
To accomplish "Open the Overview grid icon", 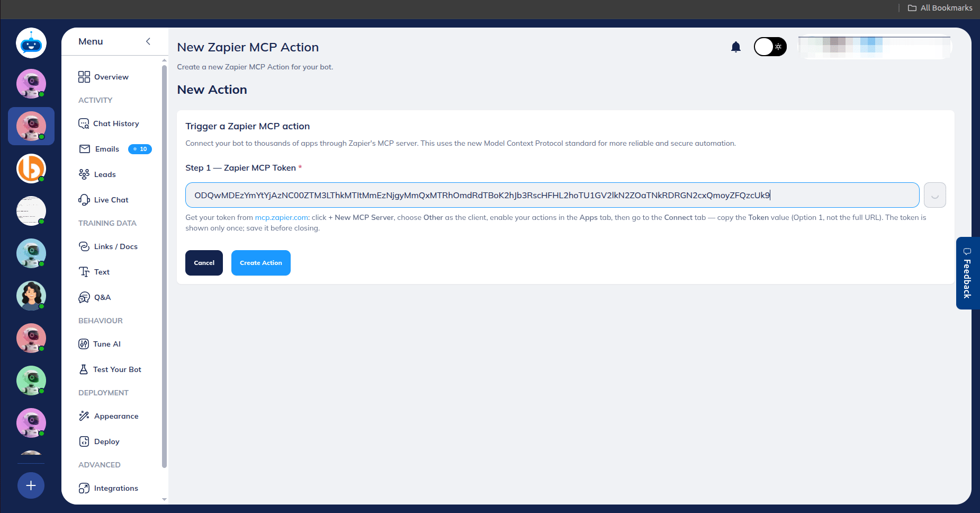I will click(x=84, y=77).
